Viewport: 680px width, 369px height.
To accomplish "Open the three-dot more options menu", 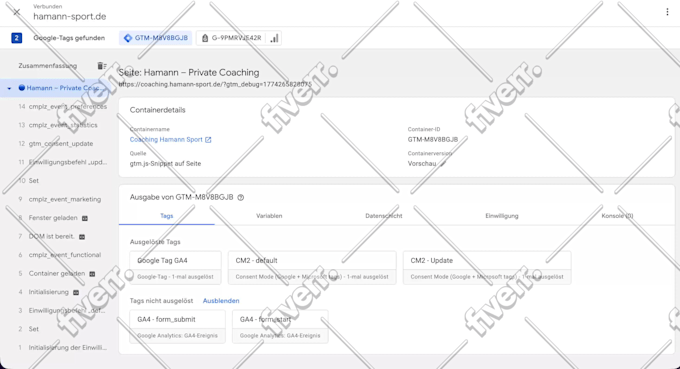I will [667, 12].
